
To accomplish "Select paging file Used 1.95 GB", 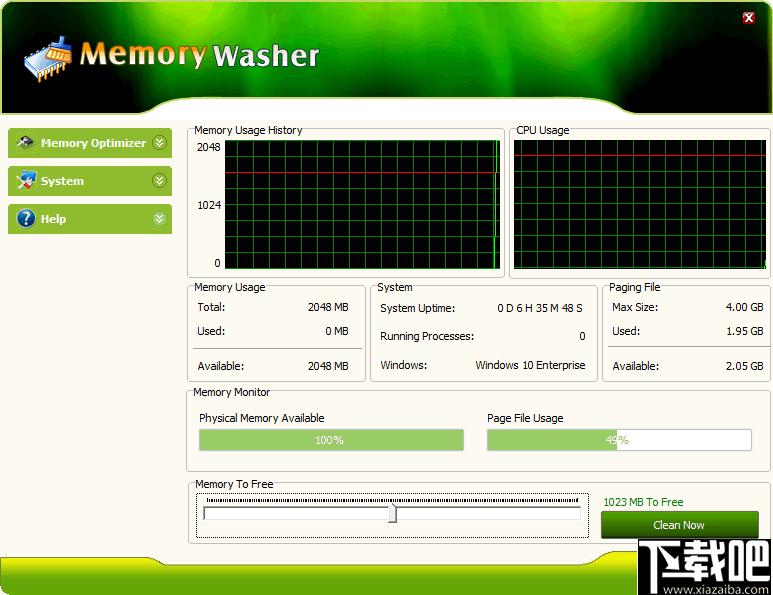I will [744, 331].
